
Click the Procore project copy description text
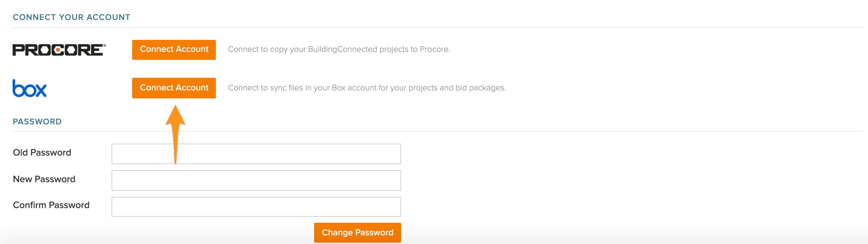pos(339,49)
